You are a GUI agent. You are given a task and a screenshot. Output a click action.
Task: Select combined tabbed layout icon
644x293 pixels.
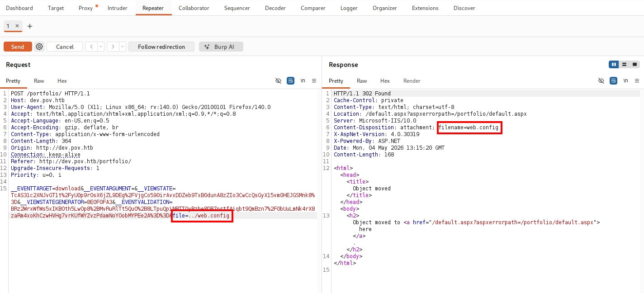click(635, 65)
